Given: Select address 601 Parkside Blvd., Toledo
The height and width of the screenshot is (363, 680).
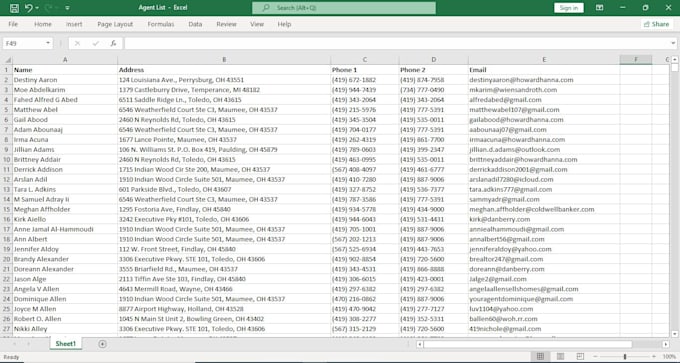Looking at the screenshot, I should coord(224,190).
